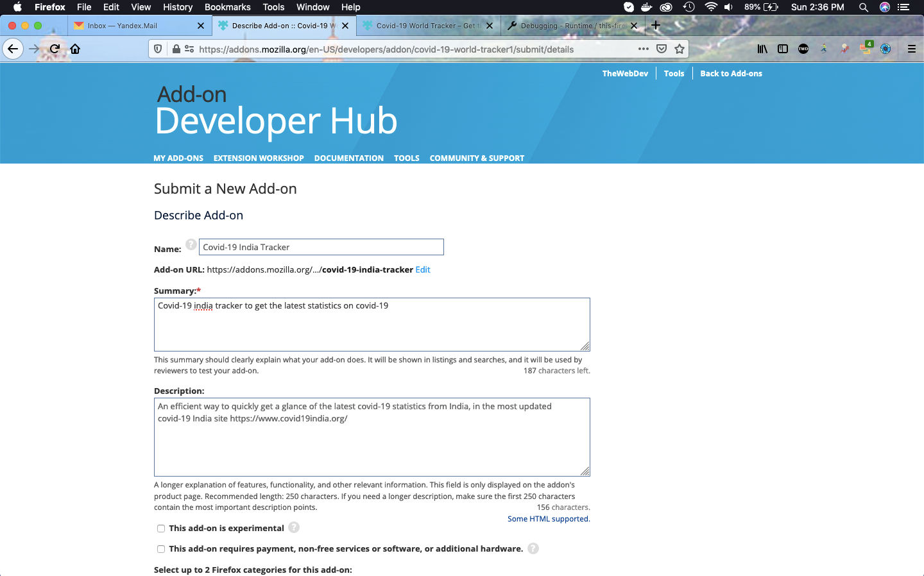This screenshot has width=924, height=576.
Task: Click Edit link next to add-on URL
Action: point(423,269)
